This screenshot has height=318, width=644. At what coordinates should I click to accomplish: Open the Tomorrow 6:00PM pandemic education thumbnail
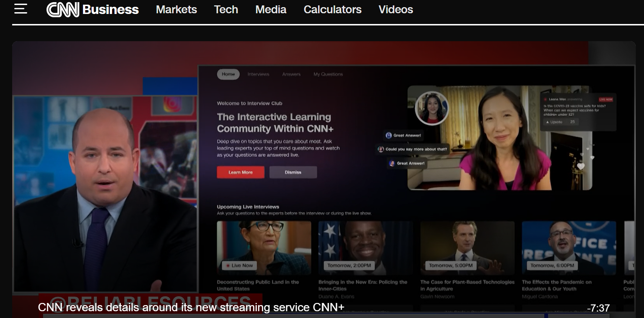569,247
